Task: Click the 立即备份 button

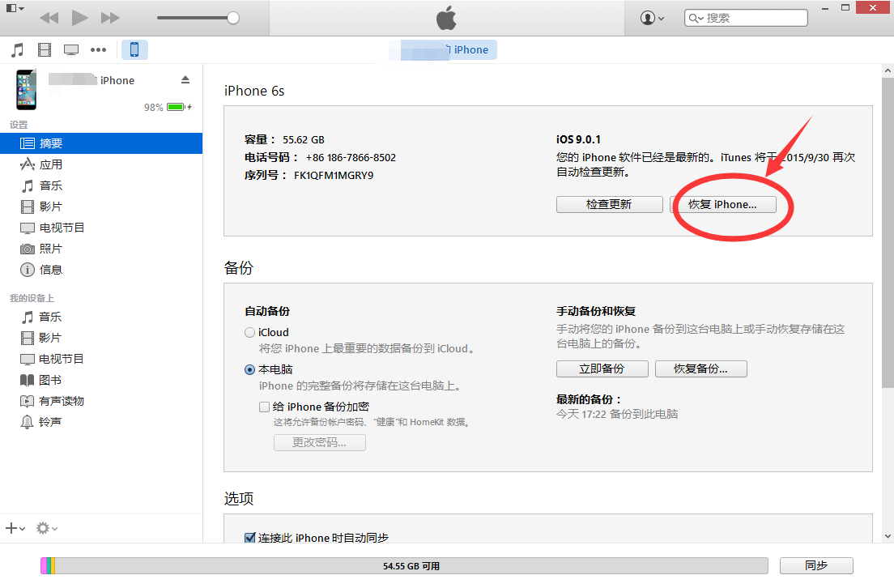Action: [602, 369]
